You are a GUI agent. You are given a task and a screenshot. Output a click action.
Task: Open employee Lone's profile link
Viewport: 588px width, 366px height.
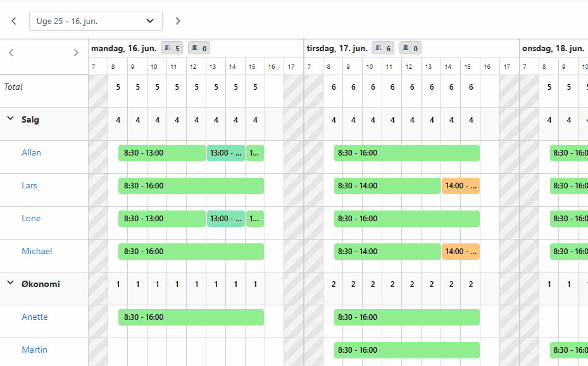coord(31,218)
